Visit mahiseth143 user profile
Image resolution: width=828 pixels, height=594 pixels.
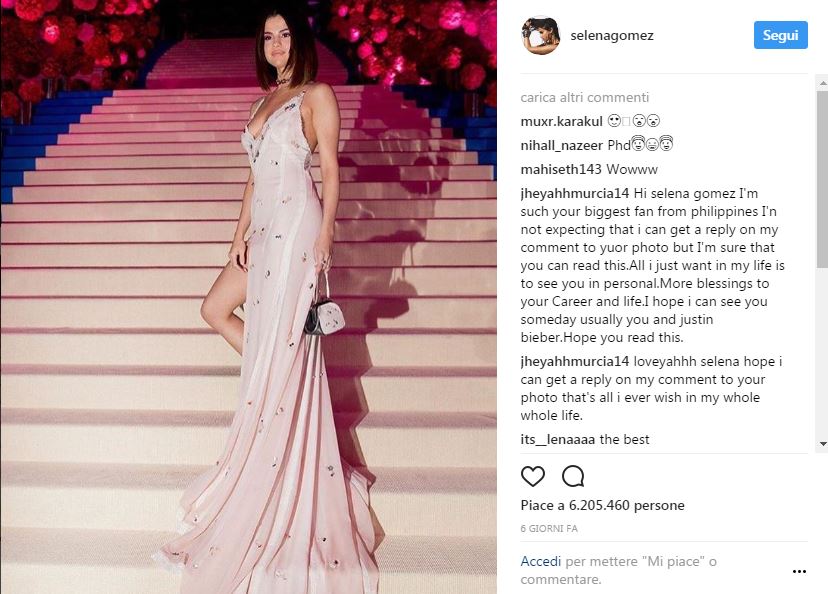click(x=561, y=169)
